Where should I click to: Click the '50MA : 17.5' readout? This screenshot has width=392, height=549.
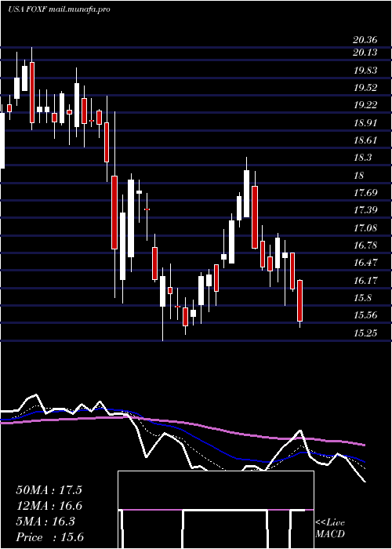coord(49,490)
